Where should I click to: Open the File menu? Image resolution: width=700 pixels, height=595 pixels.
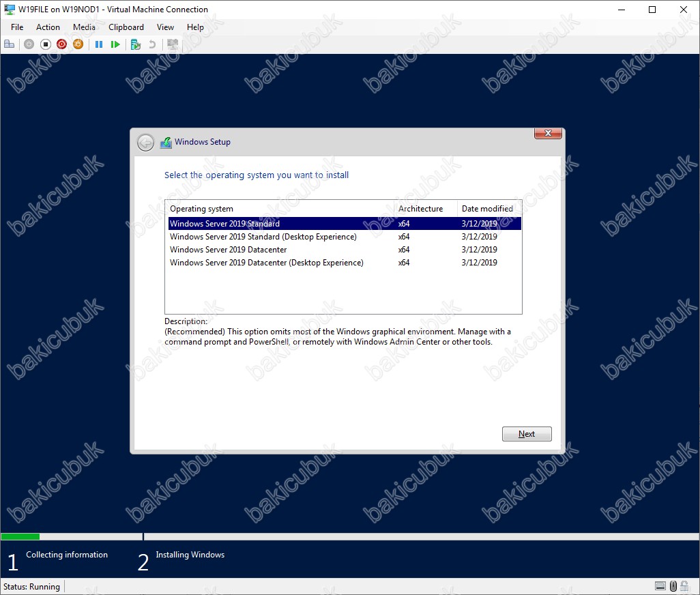[x=17, y=27]
